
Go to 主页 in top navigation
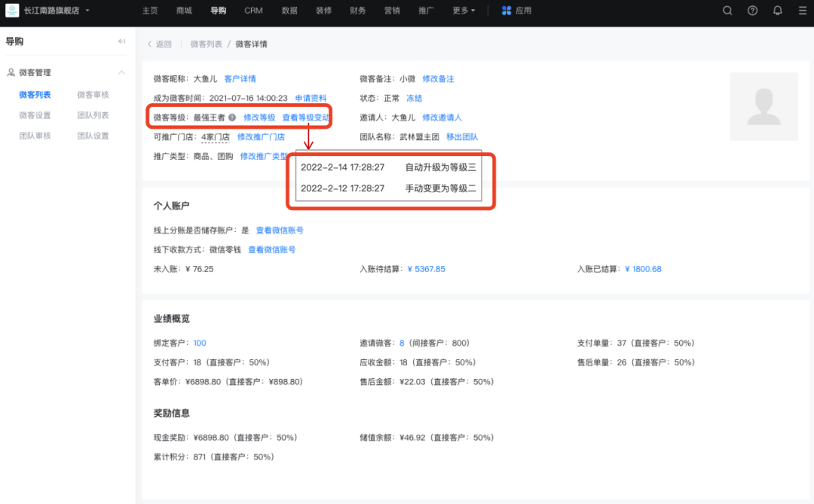click(x=150, y=11)
